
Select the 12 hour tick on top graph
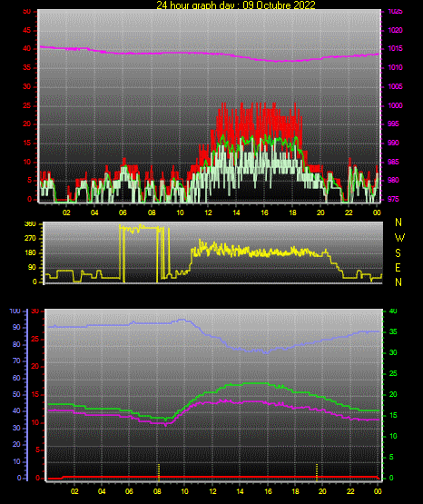point(208,212)
